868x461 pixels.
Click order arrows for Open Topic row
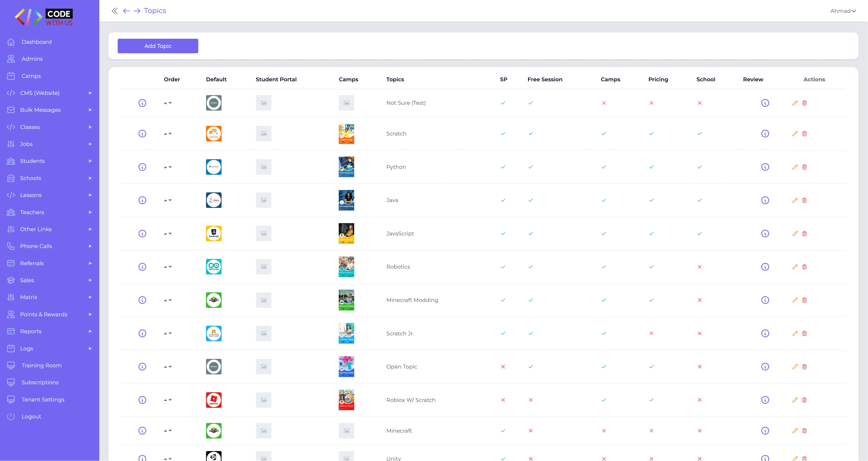168,367
